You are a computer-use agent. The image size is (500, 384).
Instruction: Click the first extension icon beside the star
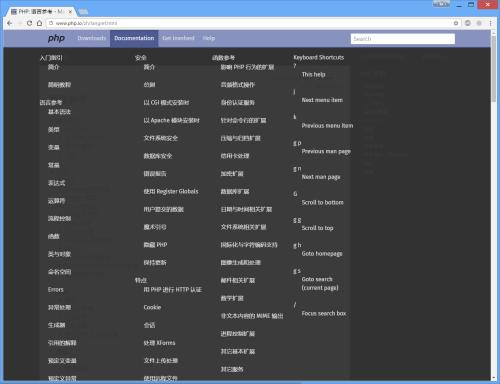coord(468,23)
